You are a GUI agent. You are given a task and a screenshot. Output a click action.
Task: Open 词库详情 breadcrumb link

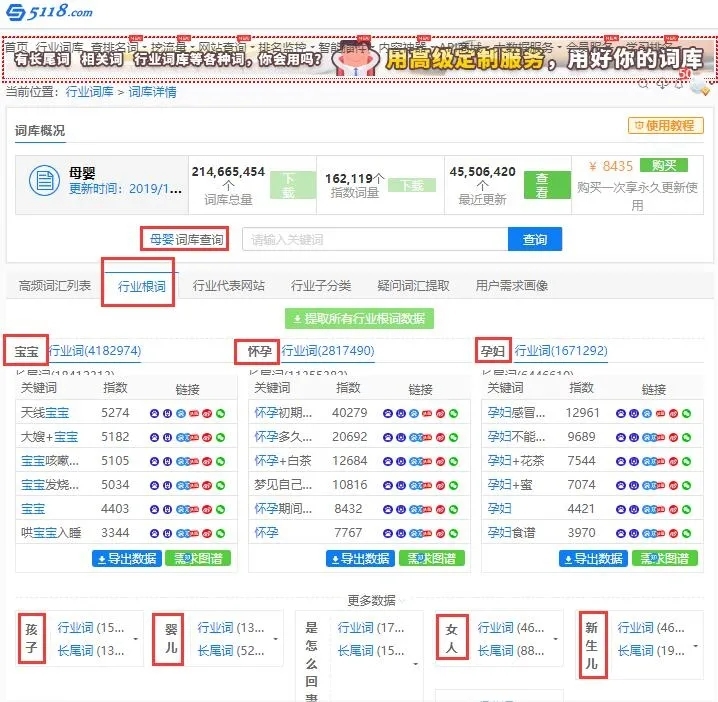click(152, 92)
